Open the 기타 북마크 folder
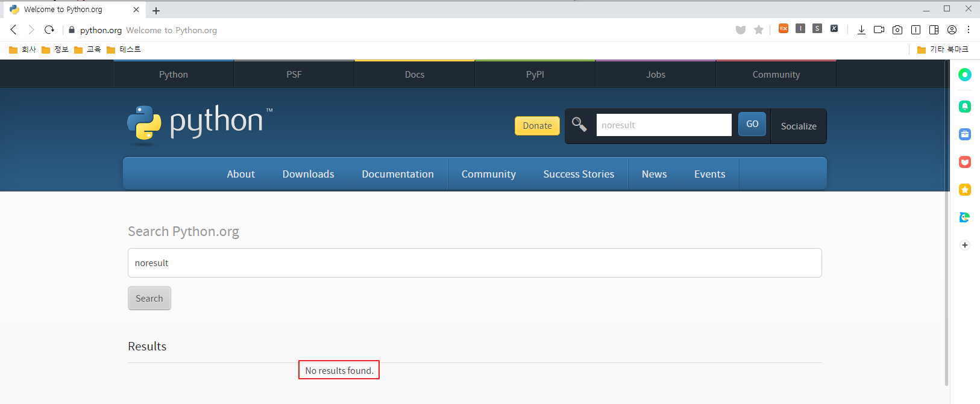This screenshot has height=404, width=980. [x=943, y=49]
